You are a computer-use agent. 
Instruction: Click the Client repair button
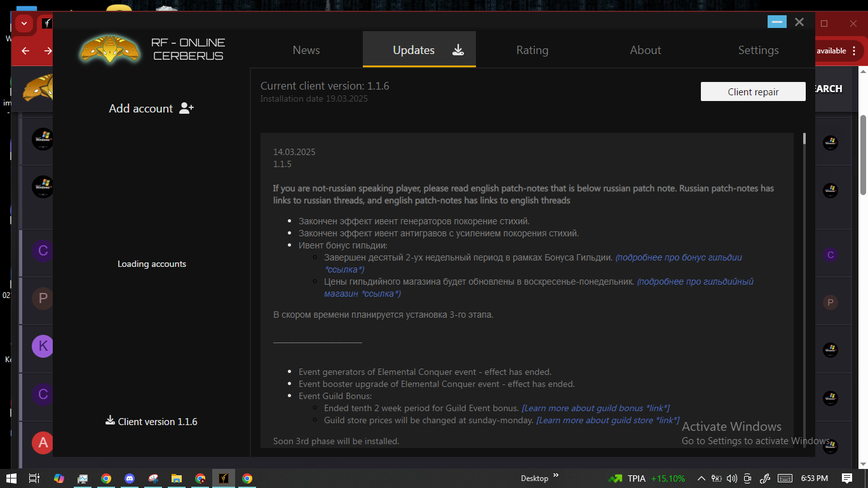pyautogui.click(x=753, y=91)
